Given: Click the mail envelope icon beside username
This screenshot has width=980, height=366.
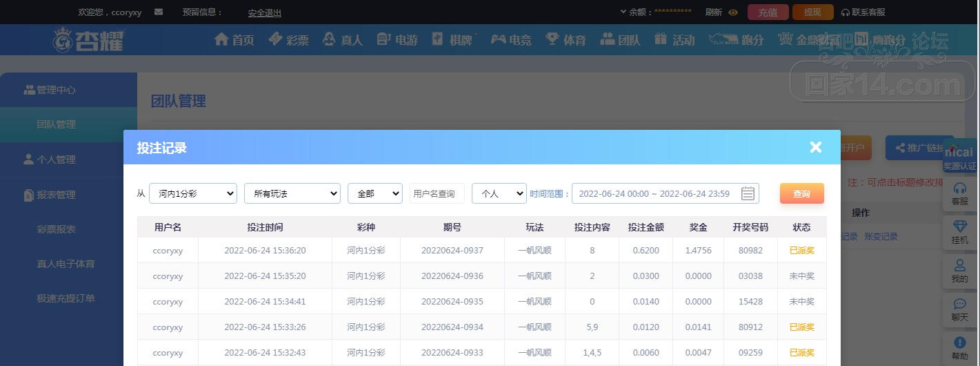Looking at the screenshot, I should 159,12.
